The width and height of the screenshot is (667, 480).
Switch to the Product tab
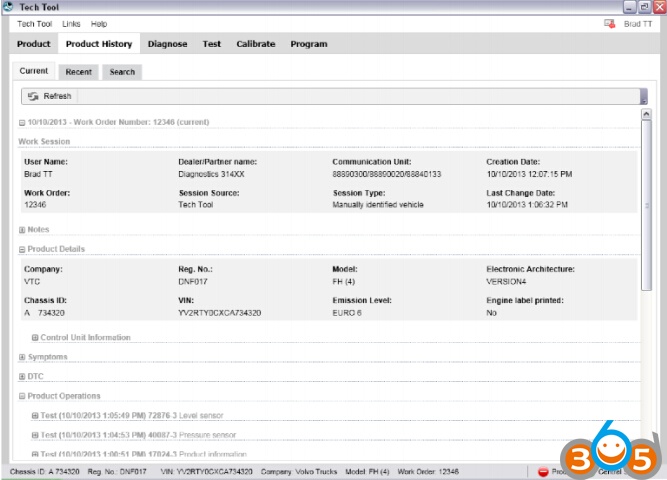34,44
